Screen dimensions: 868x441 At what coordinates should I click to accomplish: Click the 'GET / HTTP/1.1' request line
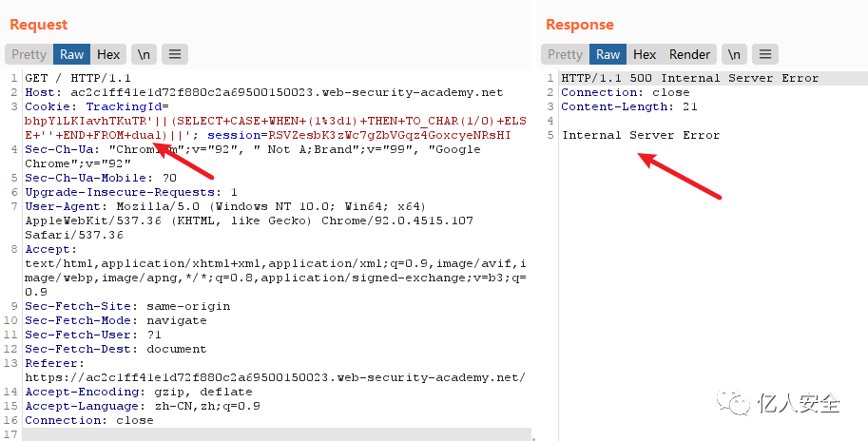point(78,78)
